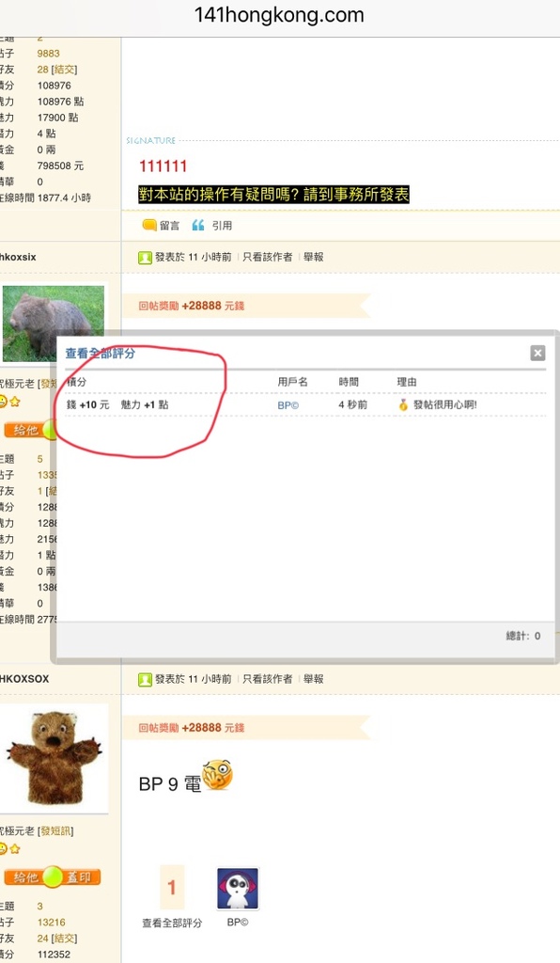Screen dimensions: 560x963
Task: Click the 錢 +10 元 rating entry
Action: (x=87, y=404)
